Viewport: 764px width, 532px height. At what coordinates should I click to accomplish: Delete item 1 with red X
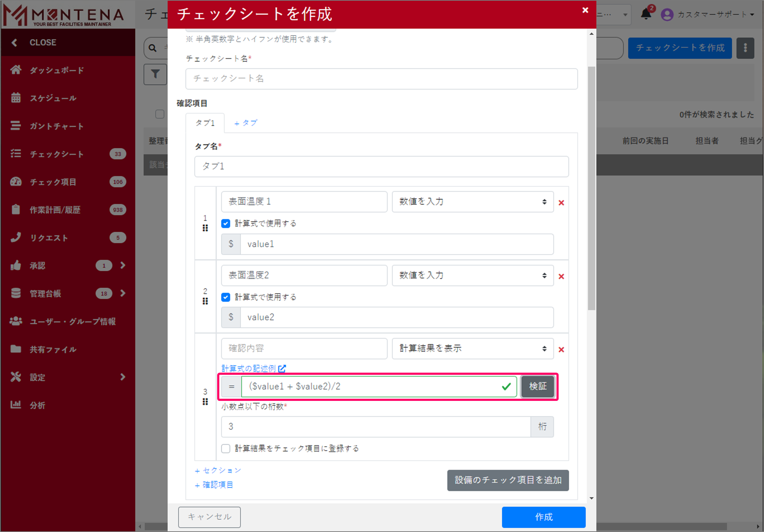pos(561,203)
